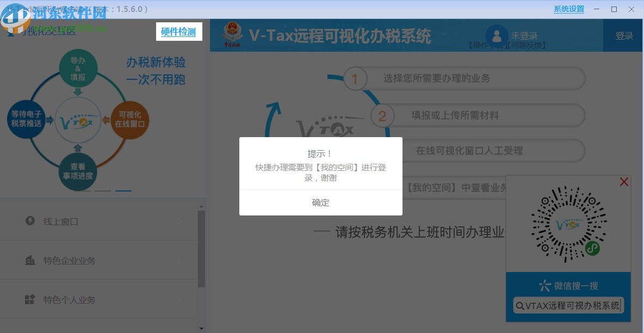644x333 pixels.
Task: Click the national emblem icon in the header
Action: coord(233,34)
